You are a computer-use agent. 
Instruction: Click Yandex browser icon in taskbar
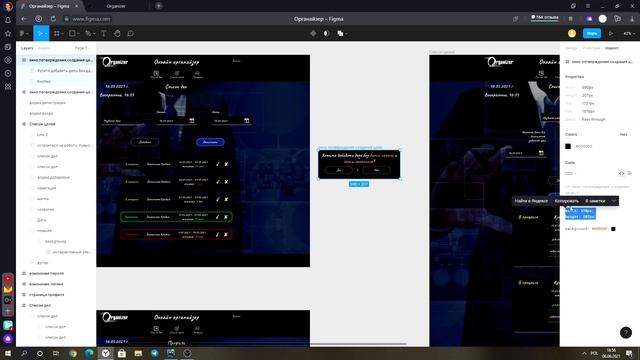(106, 353)
